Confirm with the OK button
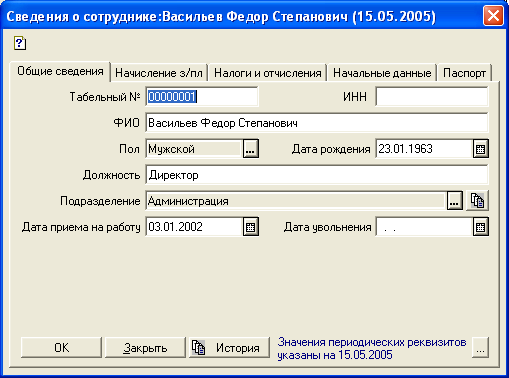Screen dimensions: 509x378 pos(61,348)
